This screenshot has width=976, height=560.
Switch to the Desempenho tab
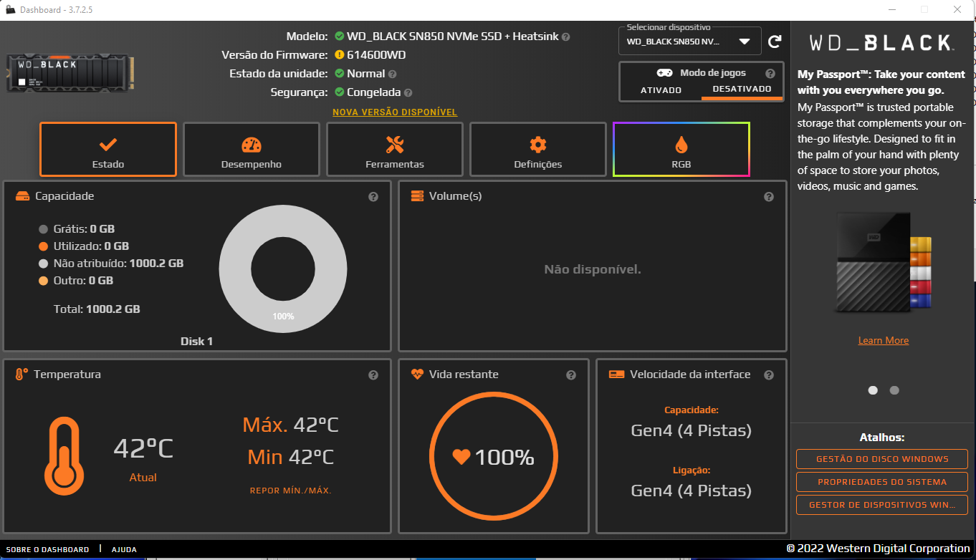click(x=251, y=149)
